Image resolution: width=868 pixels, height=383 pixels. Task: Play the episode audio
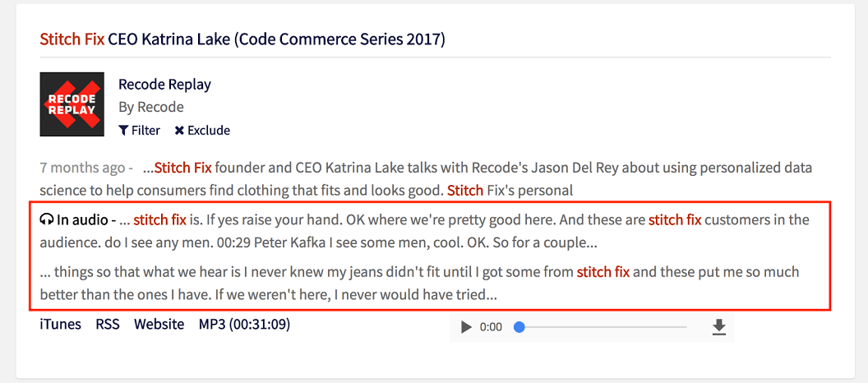467,327
